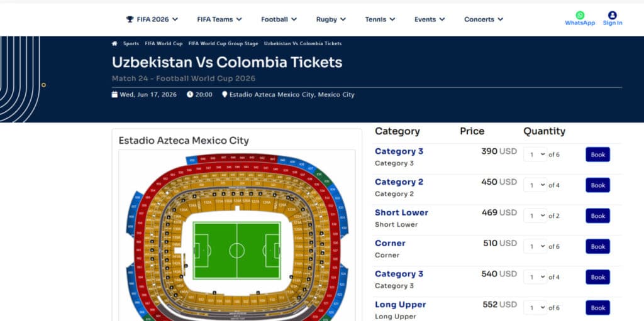The height and width of the screenshot is (321, 644).
Task: Click the location pin icon beside Estadio Azteca
Action: (225, 95)
